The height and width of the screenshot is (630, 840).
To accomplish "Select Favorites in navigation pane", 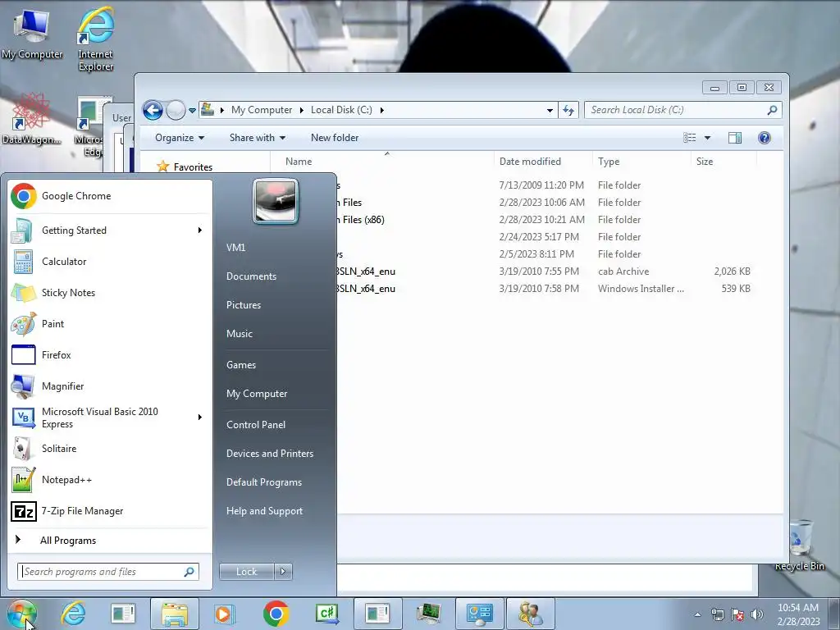I will pos(193,167).
